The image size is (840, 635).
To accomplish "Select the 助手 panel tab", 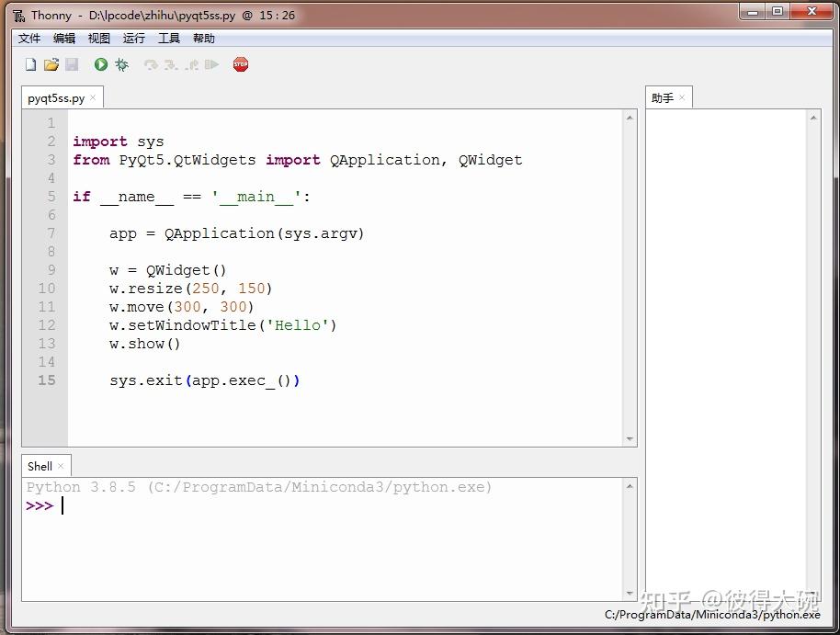I will (x=664, y=96).
